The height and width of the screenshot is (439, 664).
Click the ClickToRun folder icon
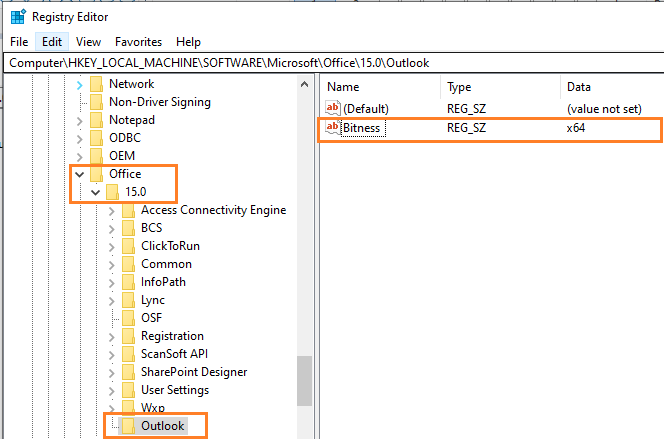128,246
